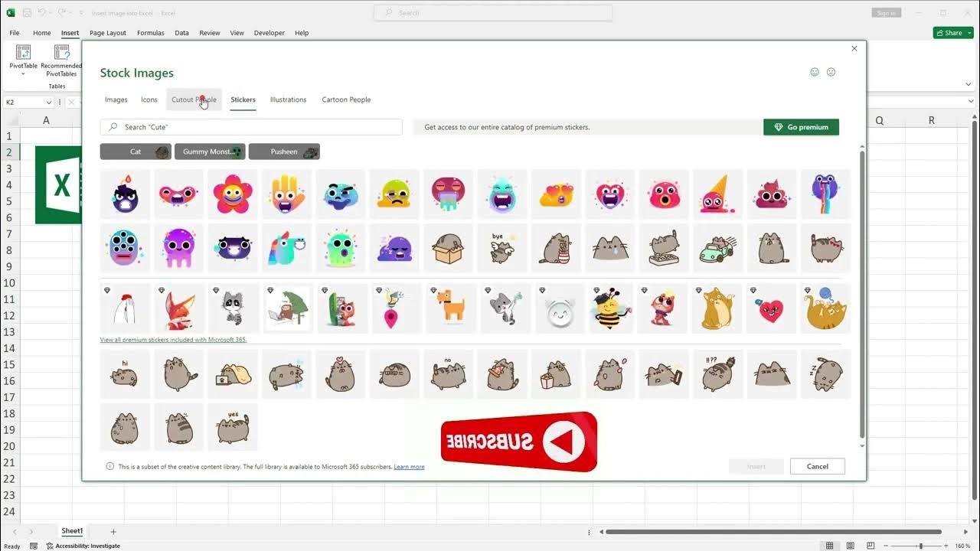
Task: Select the premium orange dog sticker
Action: click(452, 308)
